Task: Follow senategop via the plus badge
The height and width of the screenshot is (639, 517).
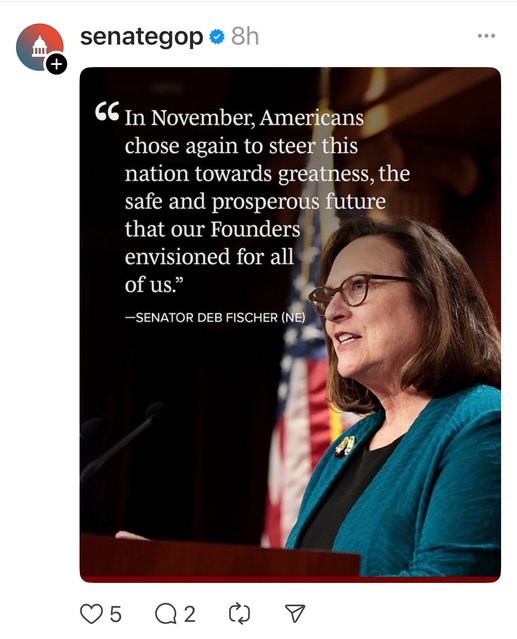Action: (56, 64)
